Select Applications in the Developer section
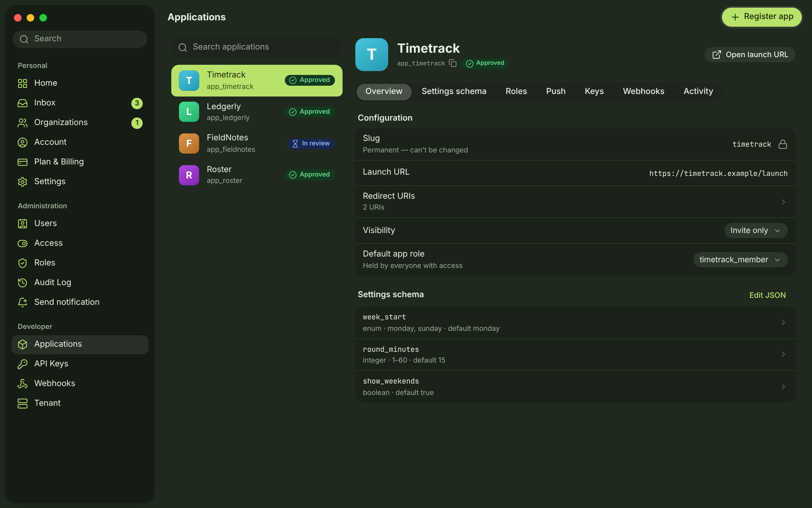 pyautogui.click(x=80, y=344)
